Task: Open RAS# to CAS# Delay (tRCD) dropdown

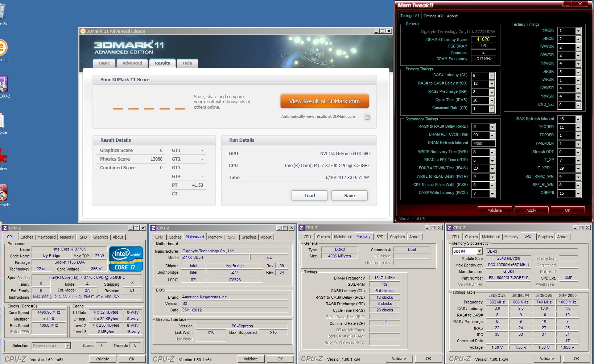Action: tap(492, 84)
